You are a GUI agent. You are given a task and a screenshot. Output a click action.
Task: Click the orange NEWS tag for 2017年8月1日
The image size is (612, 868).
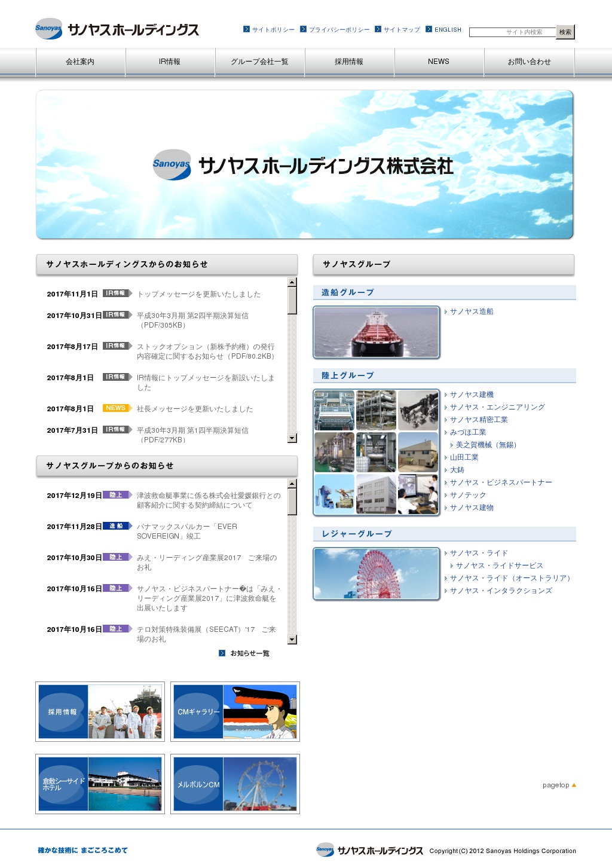(x=117, y=408)
